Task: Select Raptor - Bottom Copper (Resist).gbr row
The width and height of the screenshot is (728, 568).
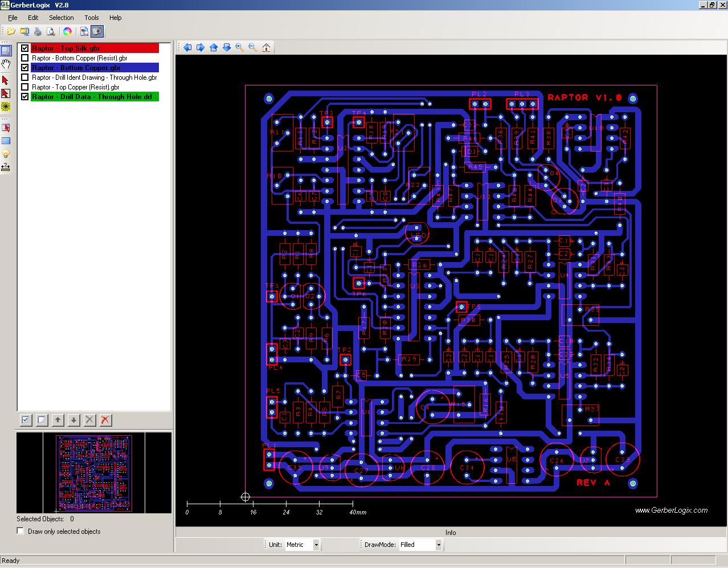Action: point(79,58)
